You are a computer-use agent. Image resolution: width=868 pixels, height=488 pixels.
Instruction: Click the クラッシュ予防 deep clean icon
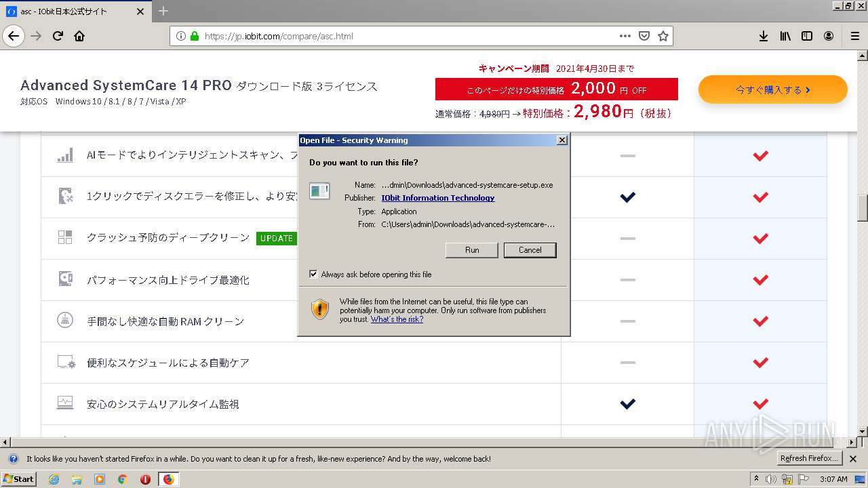pos(65,237)
